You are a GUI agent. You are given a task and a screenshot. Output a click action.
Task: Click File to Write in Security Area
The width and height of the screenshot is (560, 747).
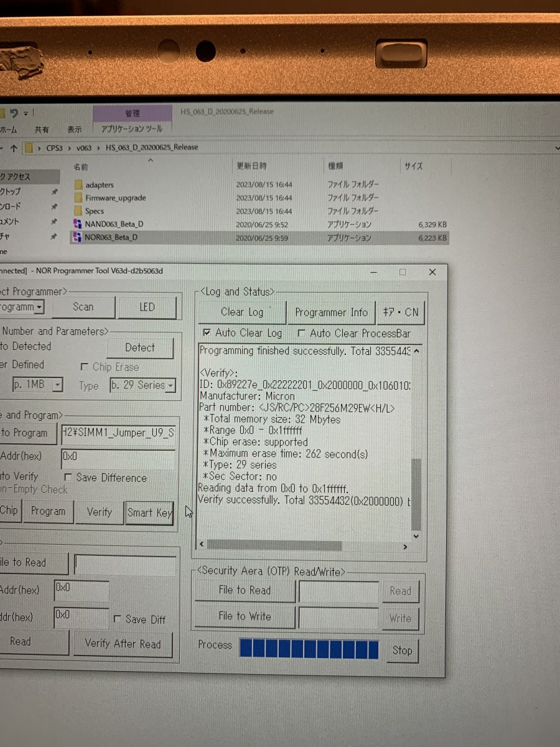[245, 617]
